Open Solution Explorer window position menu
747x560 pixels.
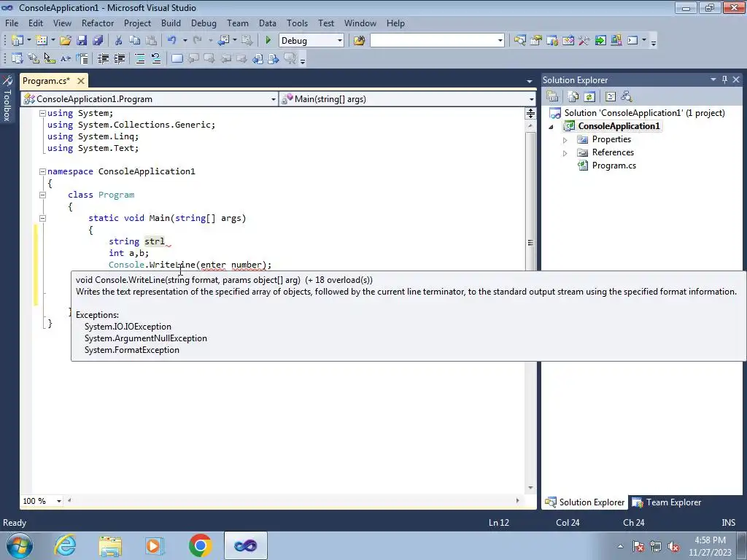point(713,79)
